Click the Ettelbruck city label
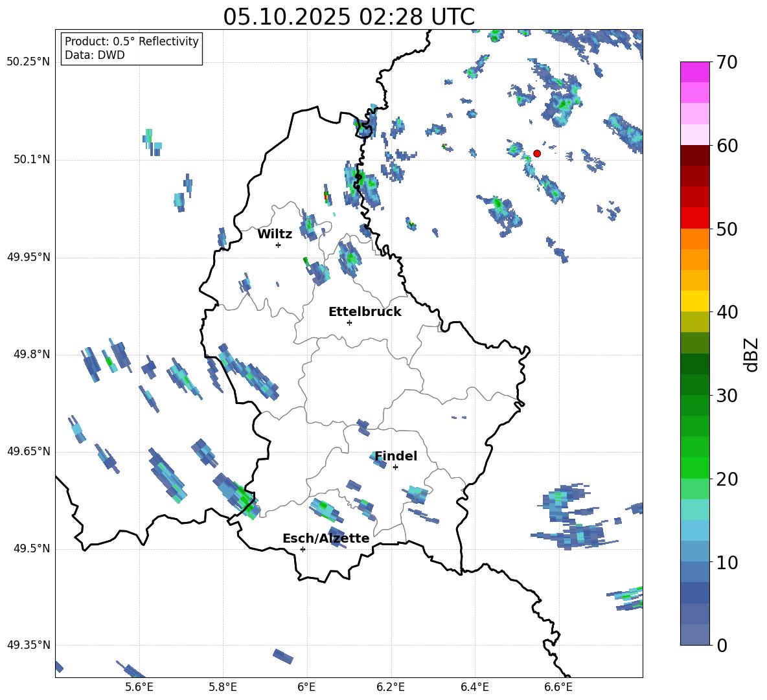 pyautogui.click(x=365, y=312)
